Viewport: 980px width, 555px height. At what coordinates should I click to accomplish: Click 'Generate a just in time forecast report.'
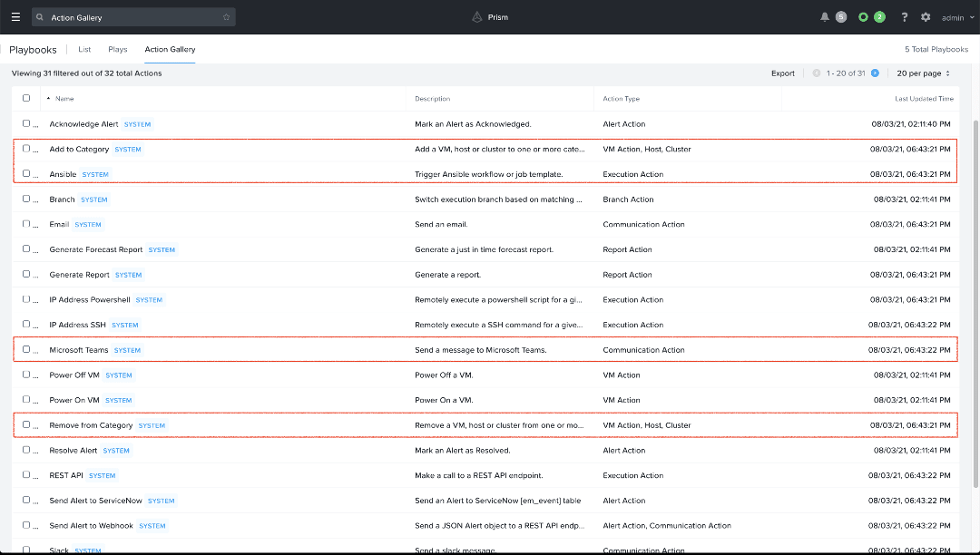tap(485, 249)
